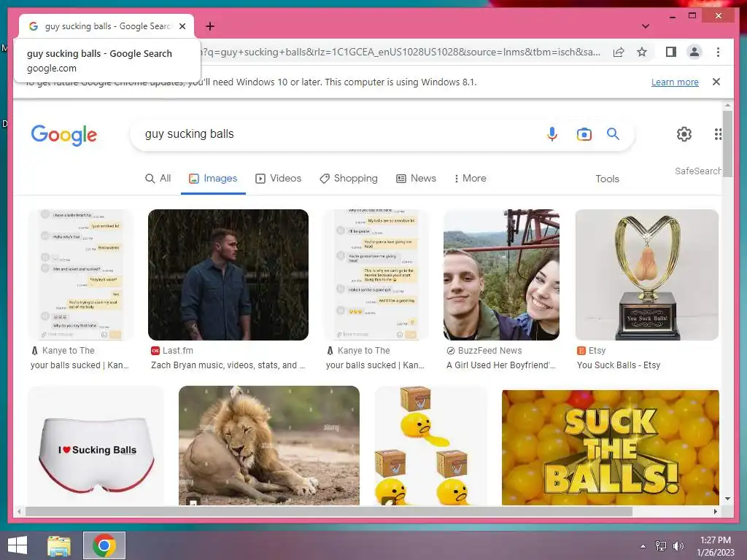Open search by image camera icon

(584, 134)
